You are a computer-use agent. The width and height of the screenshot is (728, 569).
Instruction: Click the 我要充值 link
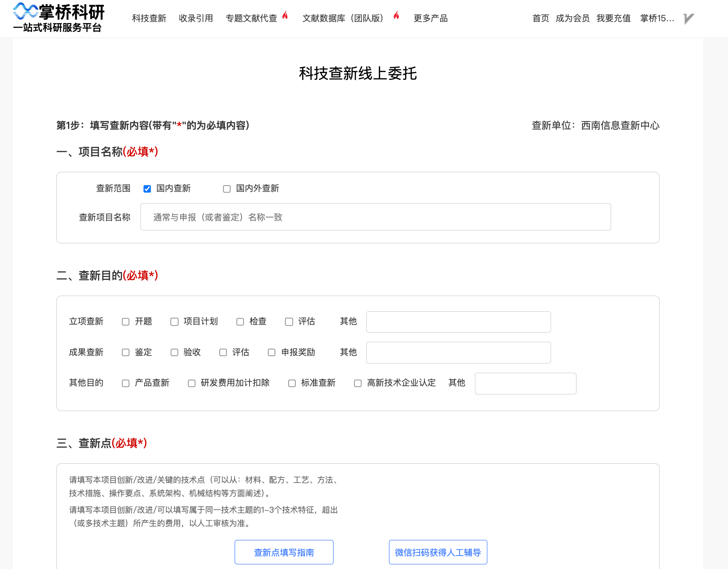[613, 18]
